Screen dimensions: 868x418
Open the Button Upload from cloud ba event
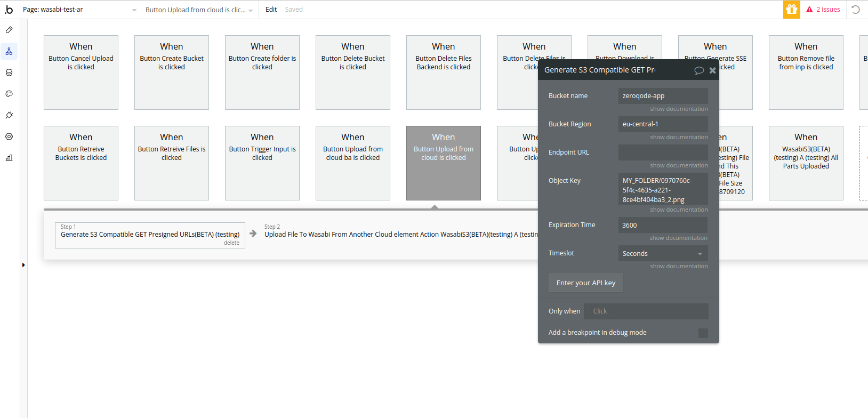353,163
